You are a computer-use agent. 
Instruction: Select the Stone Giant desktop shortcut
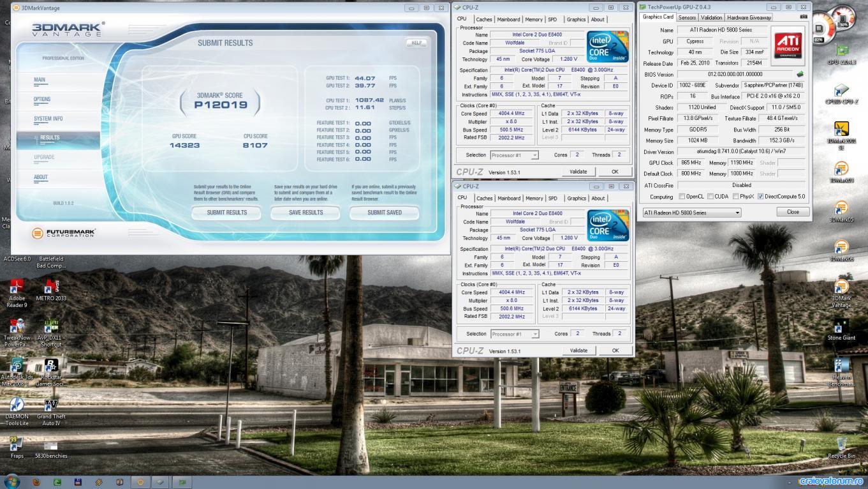click(x=841, y=330)
